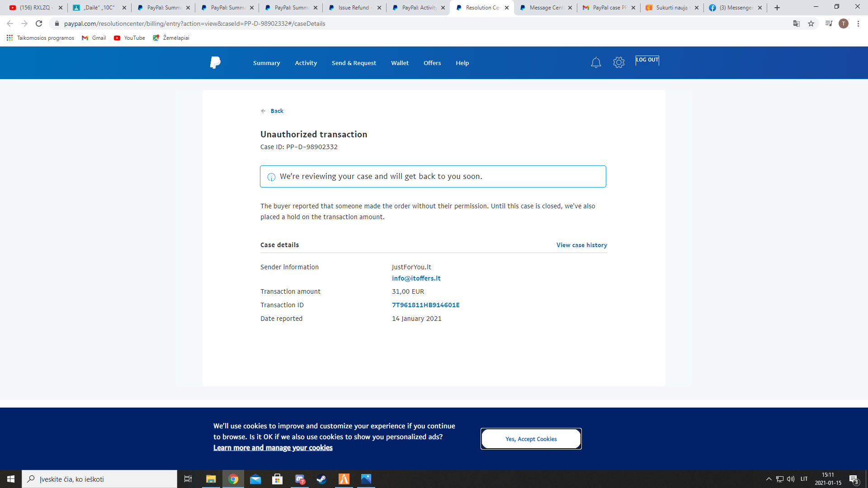Open Activity in PayPal navigation

coord(306,63)
